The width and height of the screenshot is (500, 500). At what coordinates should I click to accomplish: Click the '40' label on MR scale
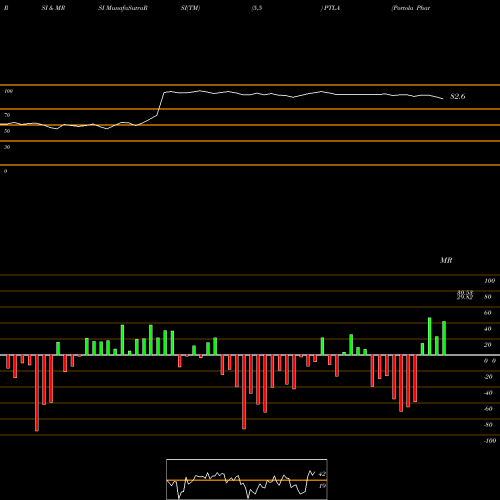coord(488,329)
